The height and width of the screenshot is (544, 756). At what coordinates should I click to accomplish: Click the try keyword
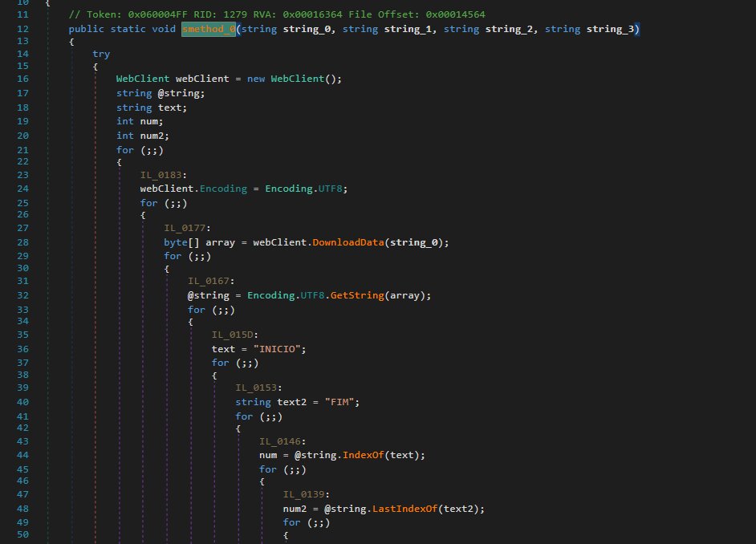pos(101,54)
